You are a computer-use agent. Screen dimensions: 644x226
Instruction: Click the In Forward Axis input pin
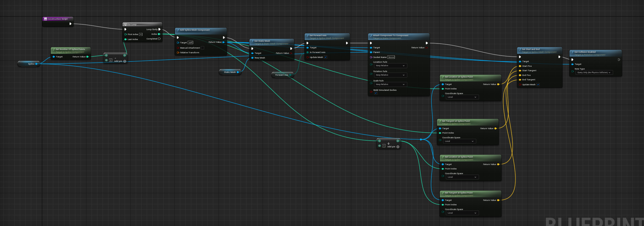pyautogui.click(x=308, y=52)
